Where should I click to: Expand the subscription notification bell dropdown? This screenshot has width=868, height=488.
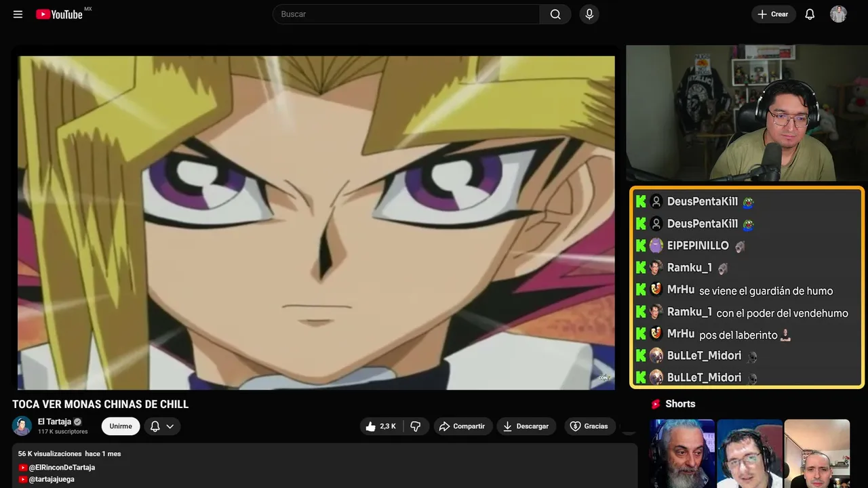point(162,426)
